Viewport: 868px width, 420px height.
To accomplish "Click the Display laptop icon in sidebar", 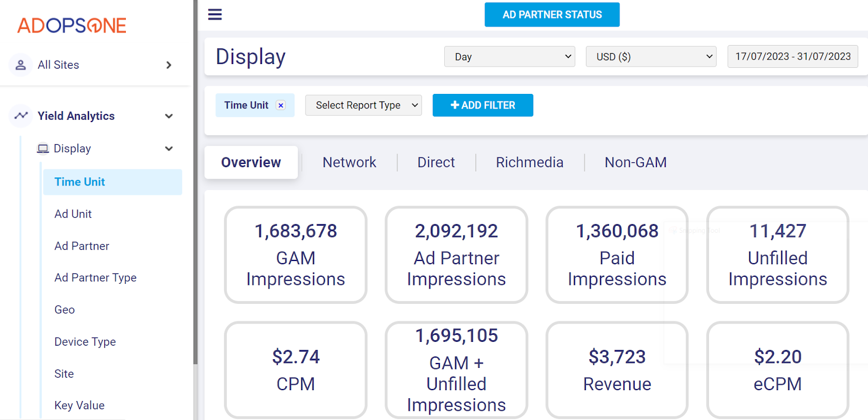I will coord(43,149).
